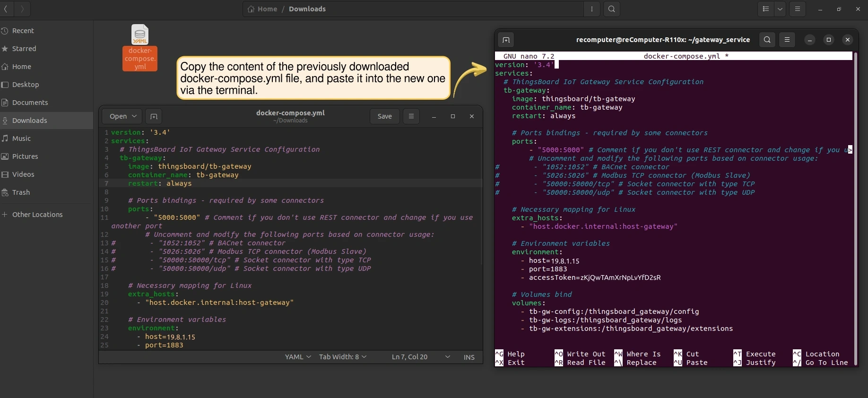Change the Tab Width setting

pos(343,357)
